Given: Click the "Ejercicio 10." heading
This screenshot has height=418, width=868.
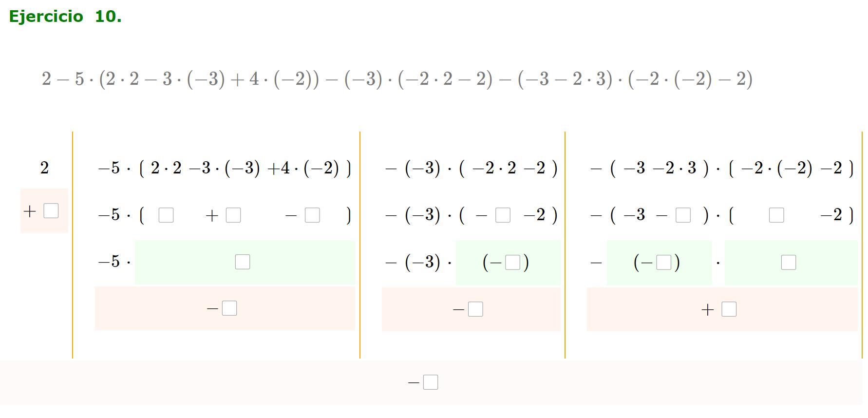Looking at the screenshot, I should [x=65, y=17].
